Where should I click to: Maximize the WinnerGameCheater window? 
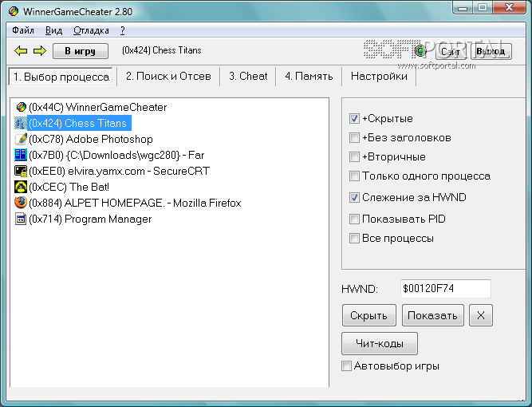(483, 7)
